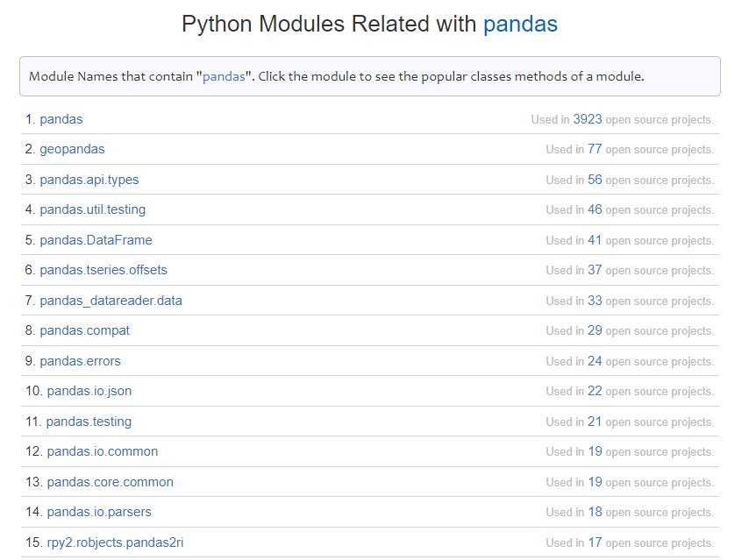Click the 77 projects count for geopandas
749x560 pixels.
(x=595, y=149)
